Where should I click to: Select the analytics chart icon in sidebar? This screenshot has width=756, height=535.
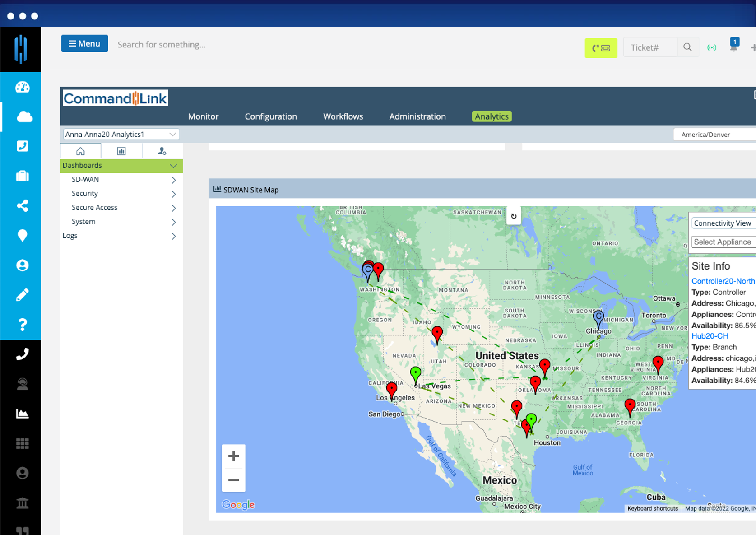pyautogui.click(x=22, y=413)
